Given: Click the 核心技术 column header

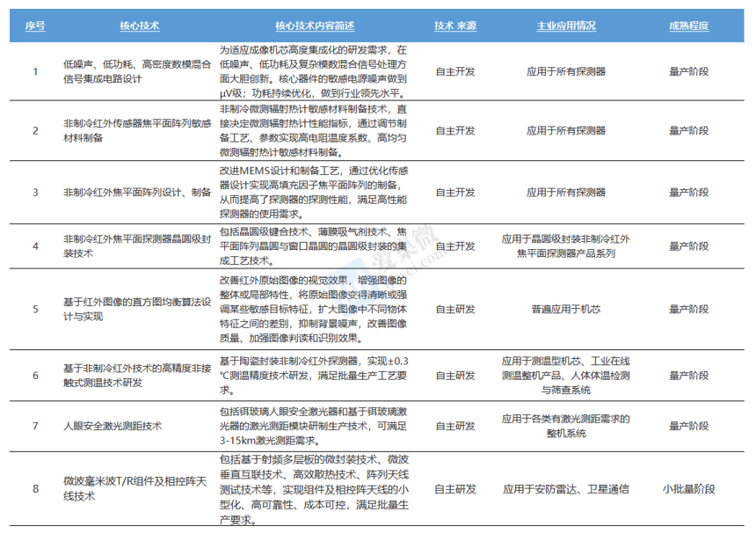Looking at the screenshot, I should [x=140, y=26].
